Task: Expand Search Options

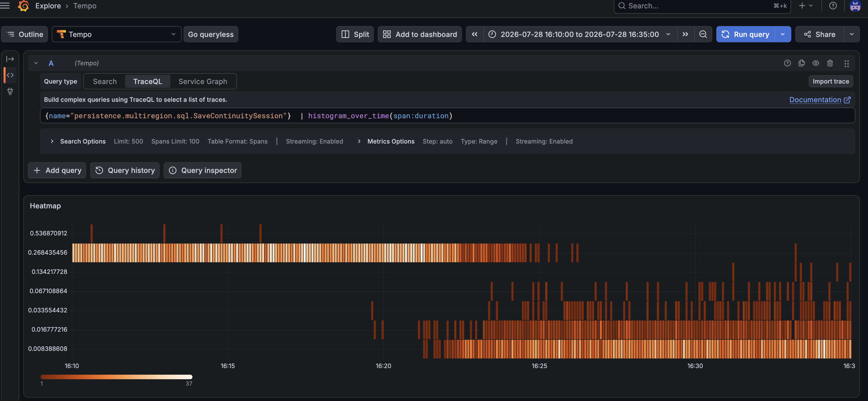Action: pyautogui.click(x=52, y=141)
